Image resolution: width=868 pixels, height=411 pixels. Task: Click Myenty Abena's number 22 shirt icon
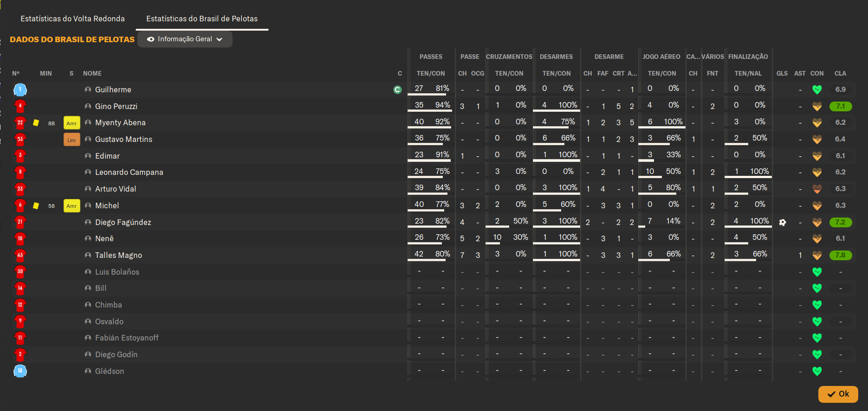(20, 123)
